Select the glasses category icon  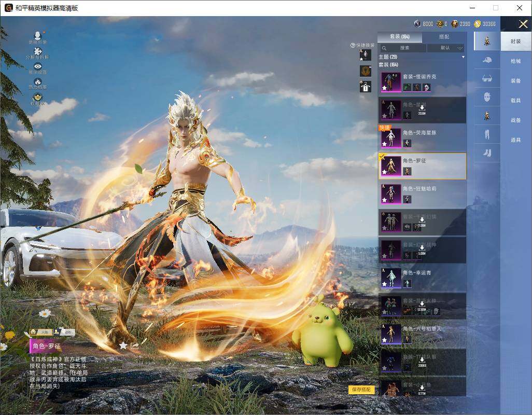coord(487,78)
